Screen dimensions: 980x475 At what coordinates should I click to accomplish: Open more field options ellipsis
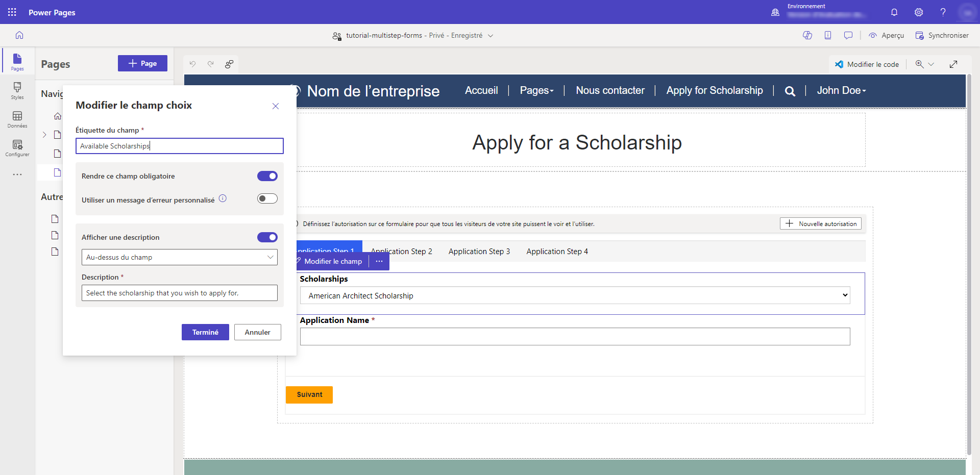coord(379,261)
